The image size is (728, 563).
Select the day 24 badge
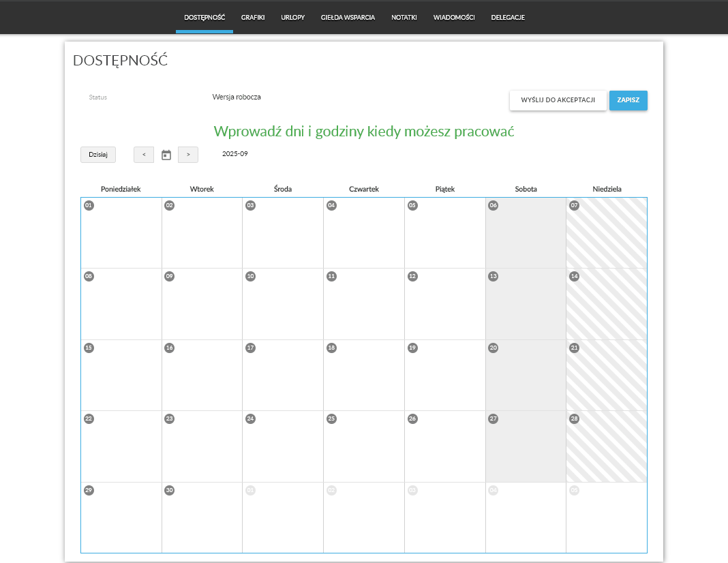pyautogui.click(x=250, y=419)
